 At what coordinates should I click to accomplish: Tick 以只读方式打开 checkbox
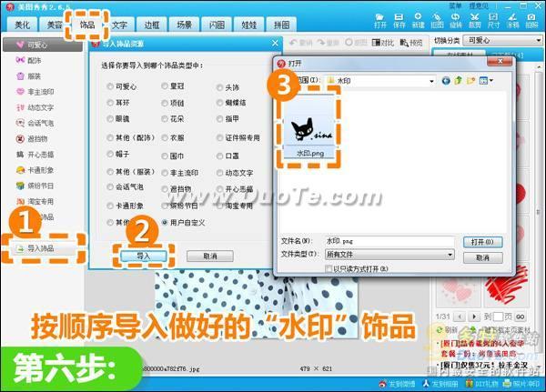point(329,268)
